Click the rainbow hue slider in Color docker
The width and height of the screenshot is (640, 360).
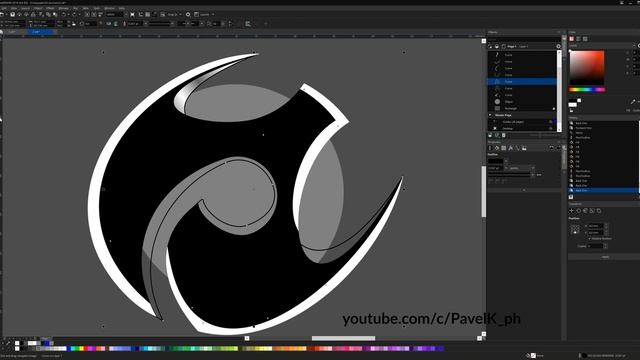(x=587, y=89)
